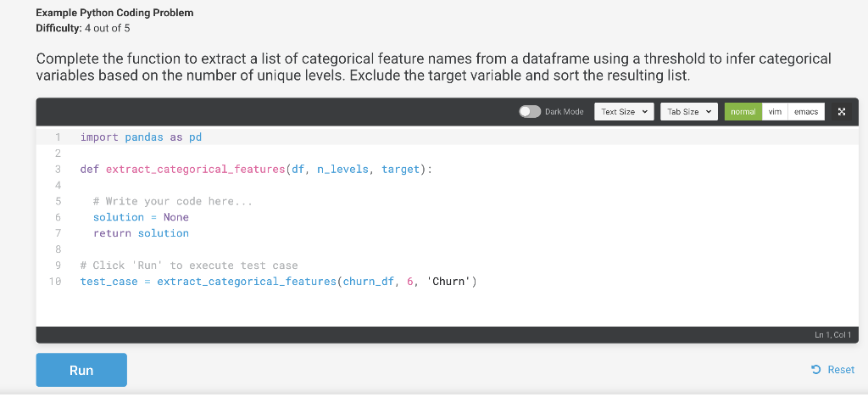This screenshot has width=868, height=397.
Task: Open the Tab Size dropdown
Action: coord(688,112)
